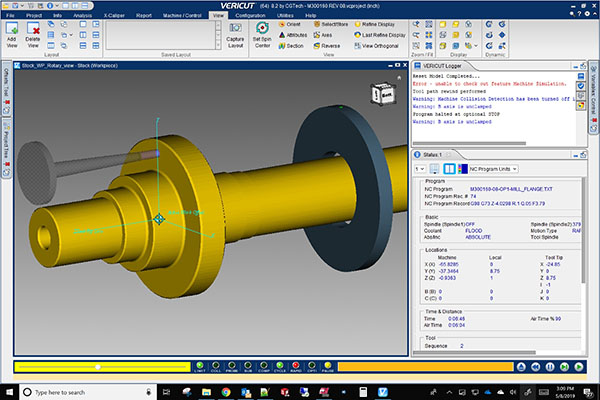Toggle the LIMIT status light
This screenshot has height=400, width=600.
pyautogui.click(x=200, y=367)
